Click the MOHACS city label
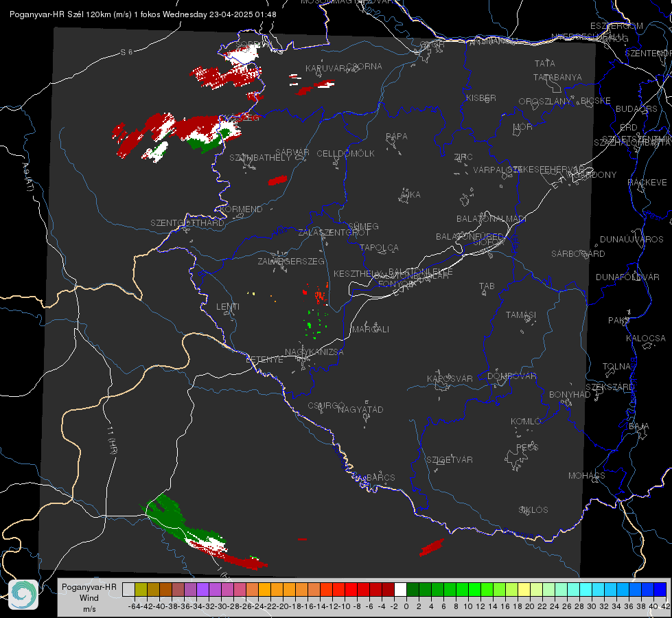 586,476
